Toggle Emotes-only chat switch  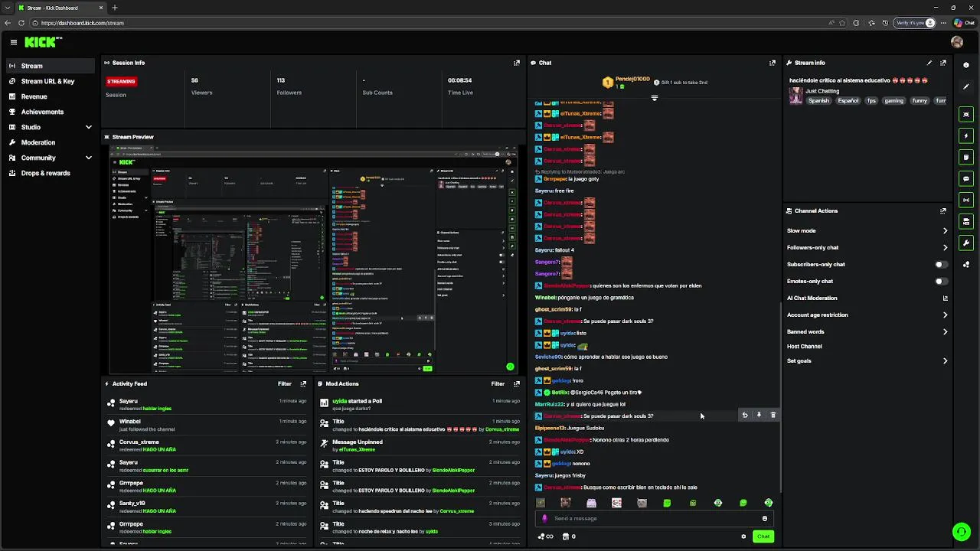click(941, 281)
